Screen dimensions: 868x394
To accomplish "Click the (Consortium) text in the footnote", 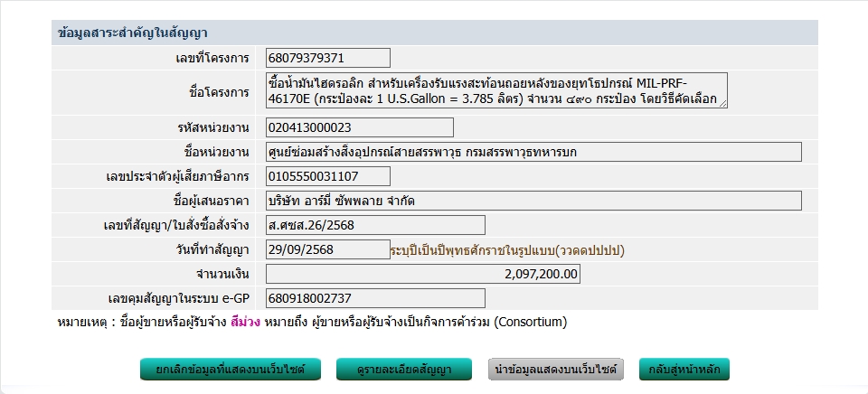I will coord(531,322).
